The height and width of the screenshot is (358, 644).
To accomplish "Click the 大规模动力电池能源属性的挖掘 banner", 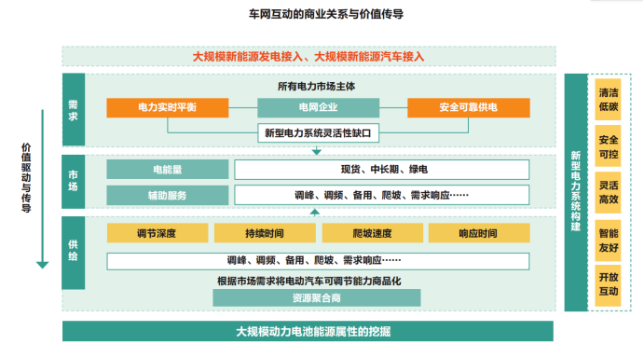I will [x=308, y=331].
